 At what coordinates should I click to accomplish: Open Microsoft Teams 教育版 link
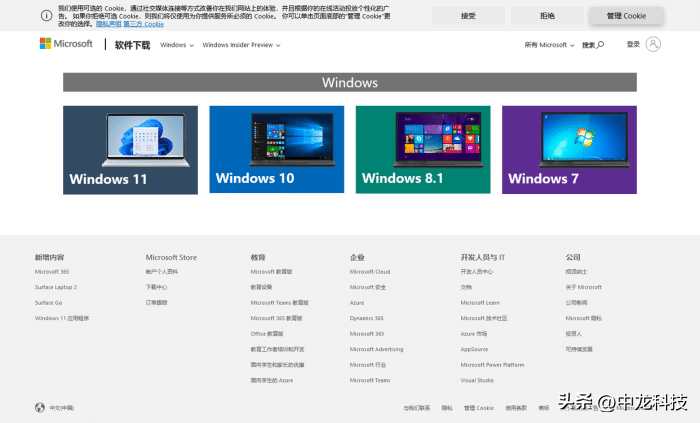click(x=280, y=303)
